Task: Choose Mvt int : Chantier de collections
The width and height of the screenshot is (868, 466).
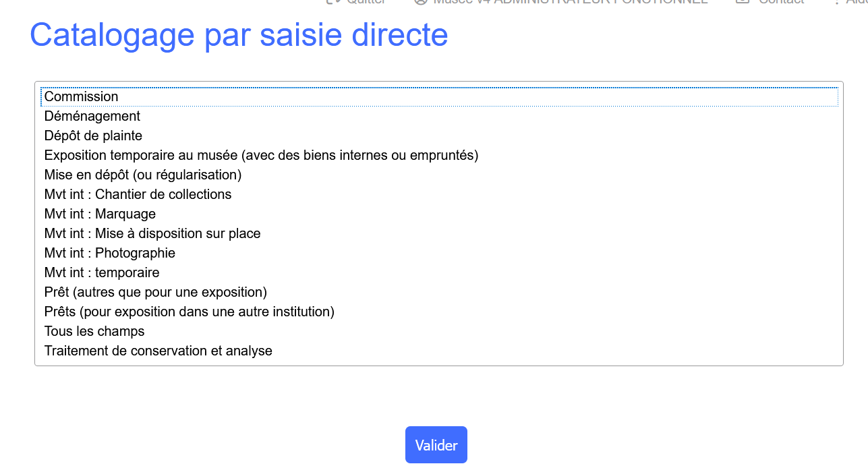Action: tap(138, 194)
